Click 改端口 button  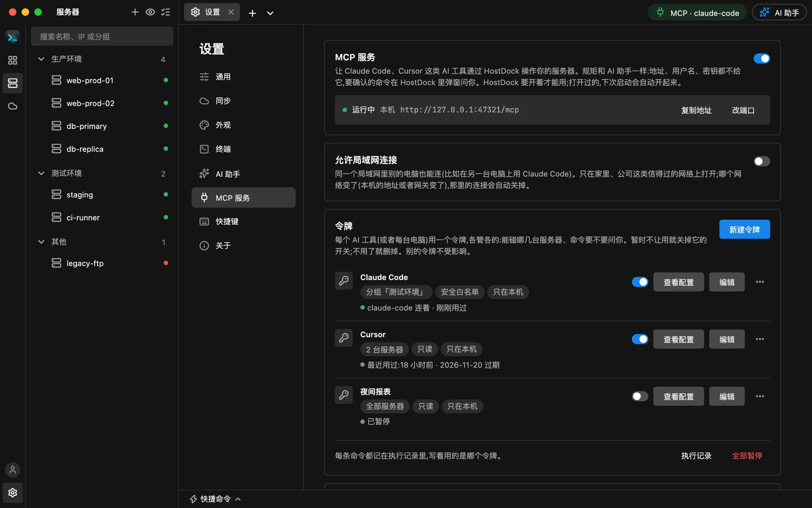743,110
